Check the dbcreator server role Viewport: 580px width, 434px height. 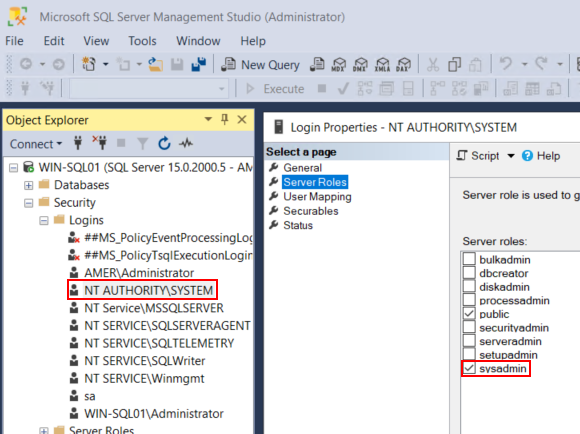coord(469,273)
